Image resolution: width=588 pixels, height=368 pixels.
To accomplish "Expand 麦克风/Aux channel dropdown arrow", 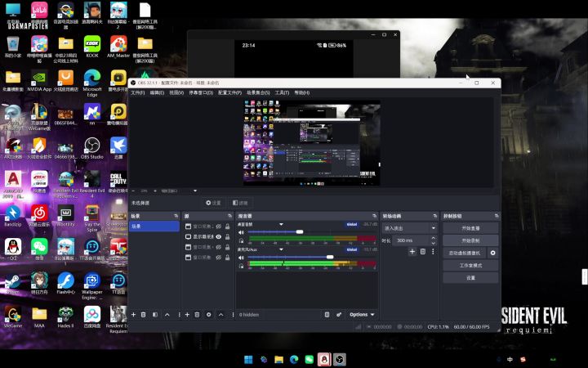I will coord(281,249).
